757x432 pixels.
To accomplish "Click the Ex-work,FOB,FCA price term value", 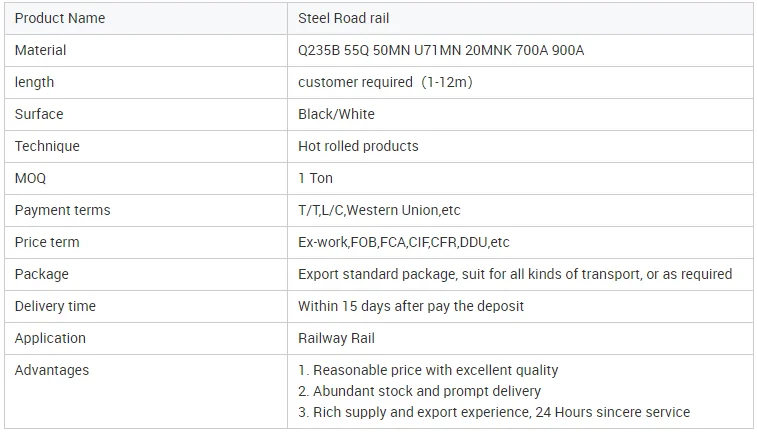I will coord(404,242).
